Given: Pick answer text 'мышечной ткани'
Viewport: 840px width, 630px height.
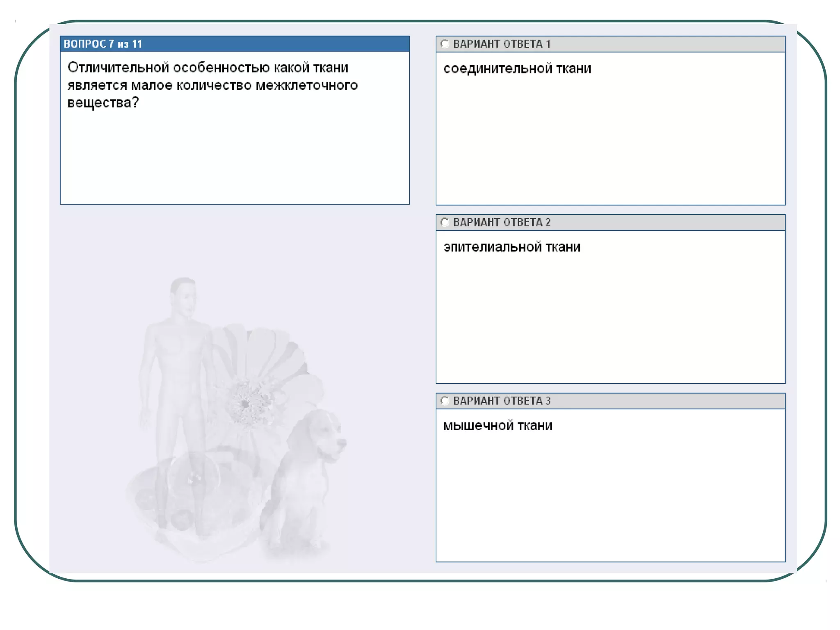Looking at the screenshot, I should coord(498,425).
